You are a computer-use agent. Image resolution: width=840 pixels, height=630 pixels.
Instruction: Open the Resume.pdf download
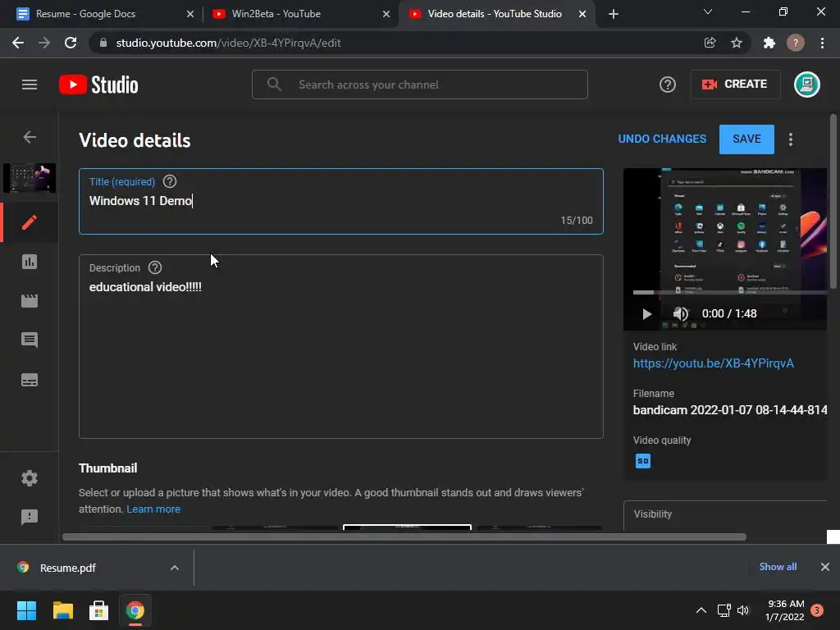click(67, 568)
